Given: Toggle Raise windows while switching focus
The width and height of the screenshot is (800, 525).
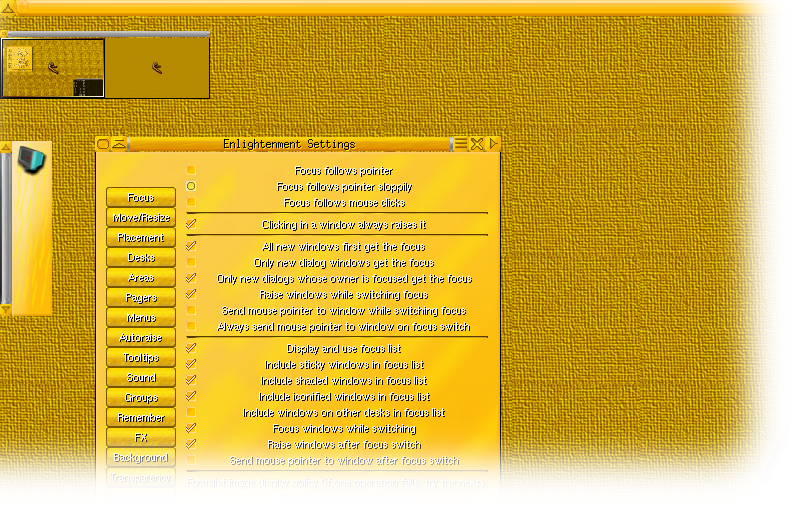Looking at the screenshot, I should (x=191, y=294).
